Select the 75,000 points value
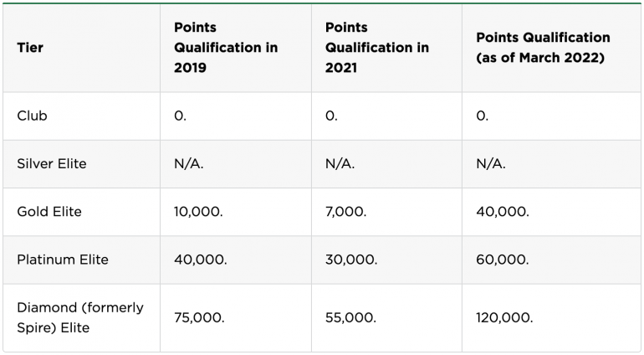This screenshot has width=644, height=355. [x=199, y=318]
